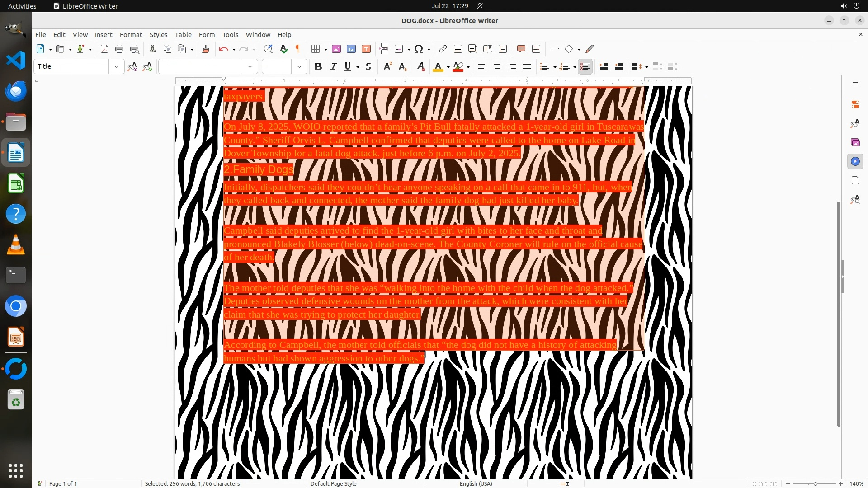Expand the Title paragraph style dropdown

(117, 67)
